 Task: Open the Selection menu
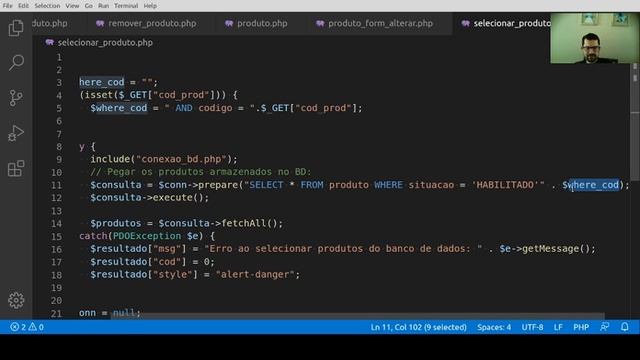pyautogui.click(x=47, y=6)
